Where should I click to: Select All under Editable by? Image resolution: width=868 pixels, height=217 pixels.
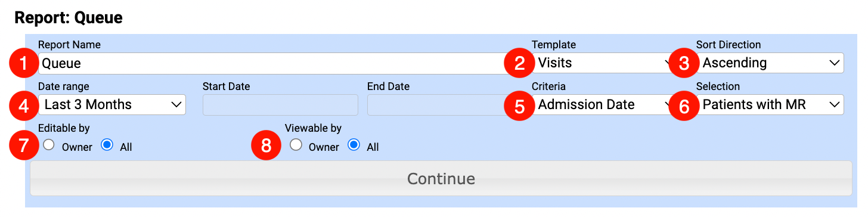107,145
